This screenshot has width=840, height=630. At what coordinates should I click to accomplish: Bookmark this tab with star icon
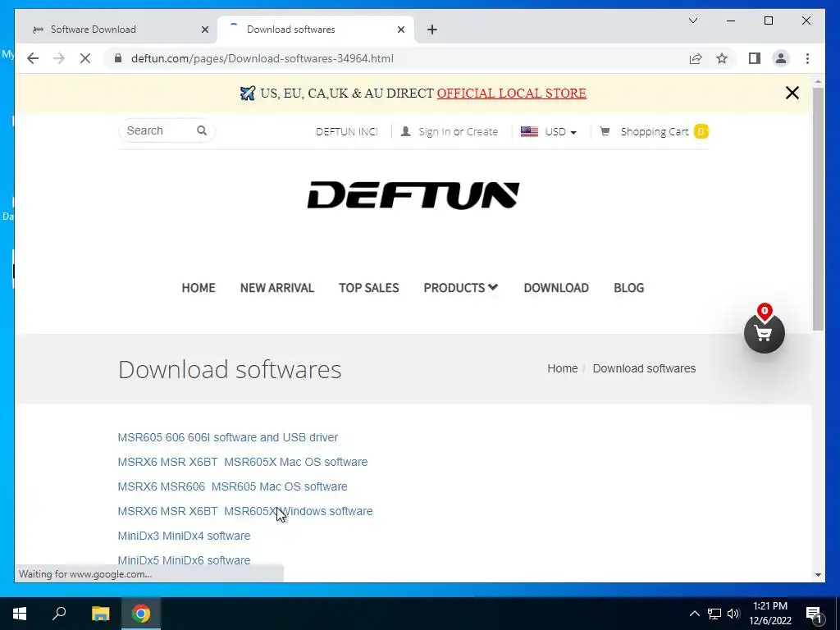coord(722,58)
